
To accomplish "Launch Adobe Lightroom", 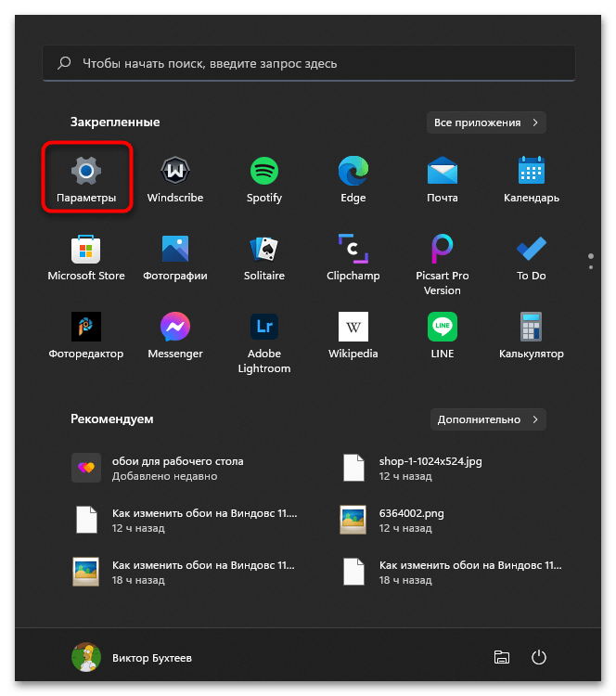I will (264, 342).
